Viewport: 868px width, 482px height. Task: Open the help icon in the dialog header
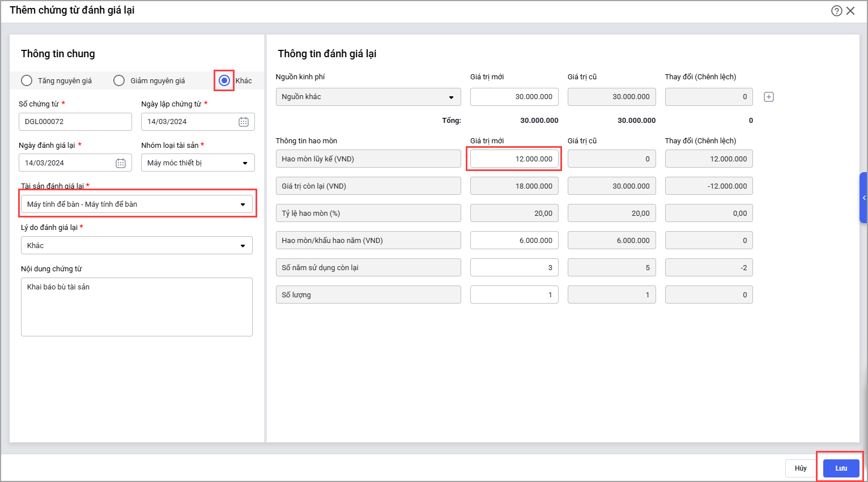837,11
